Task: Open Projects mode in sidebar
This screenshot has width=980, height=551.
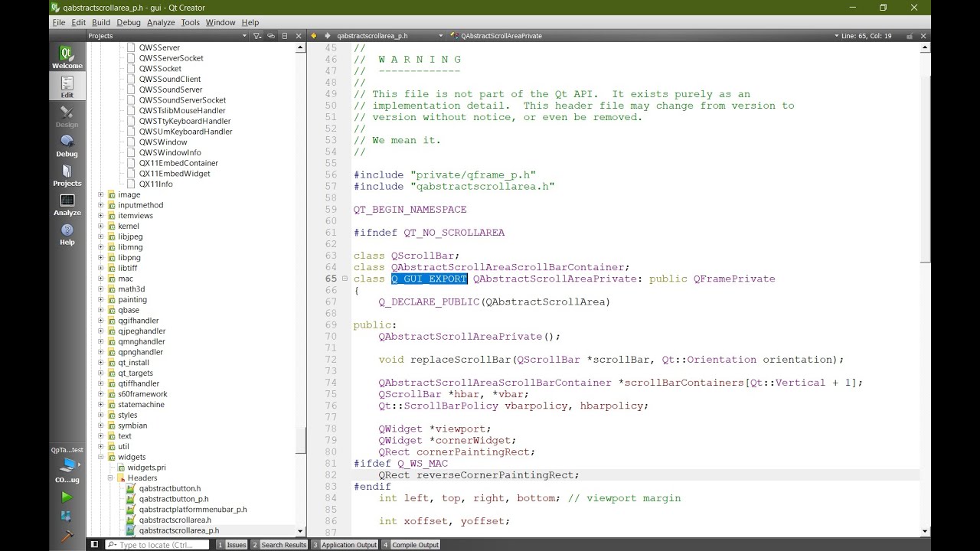Action: pyautogui.click(x=67, y=175)
